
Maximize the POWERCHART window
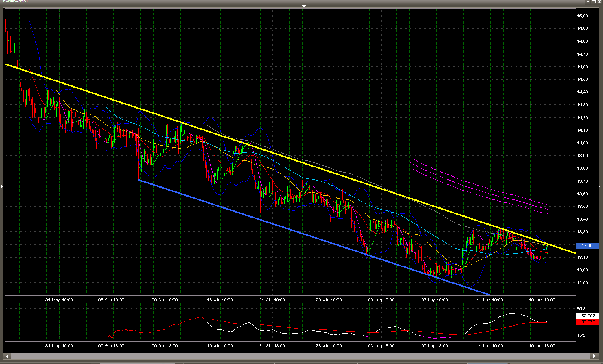coord(594,2)
